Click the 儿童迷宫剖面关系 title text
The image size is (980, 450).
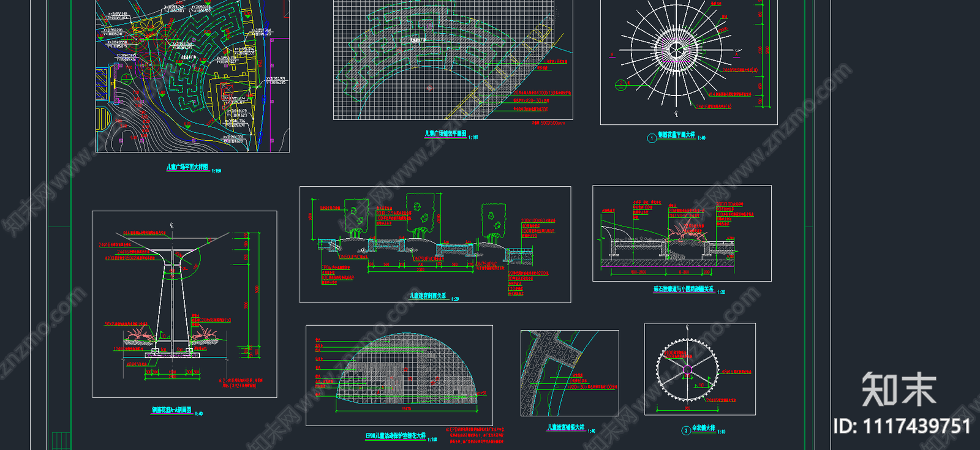[x=428, y=296]
